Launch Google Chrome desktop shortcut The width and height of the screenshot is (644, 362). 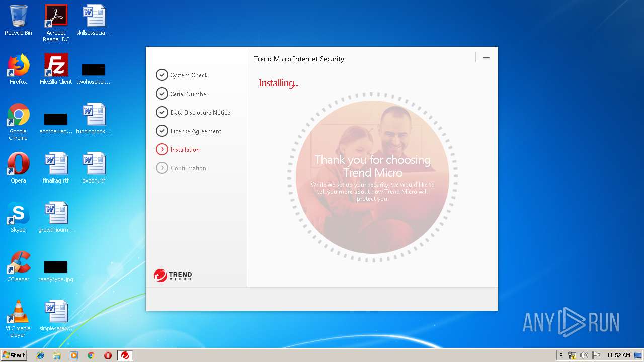click(18, 122)
